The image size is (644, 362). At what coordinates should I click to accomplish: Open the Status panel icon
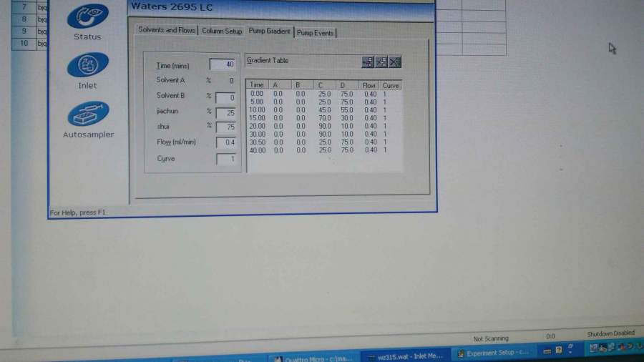[x=87, y=16]
